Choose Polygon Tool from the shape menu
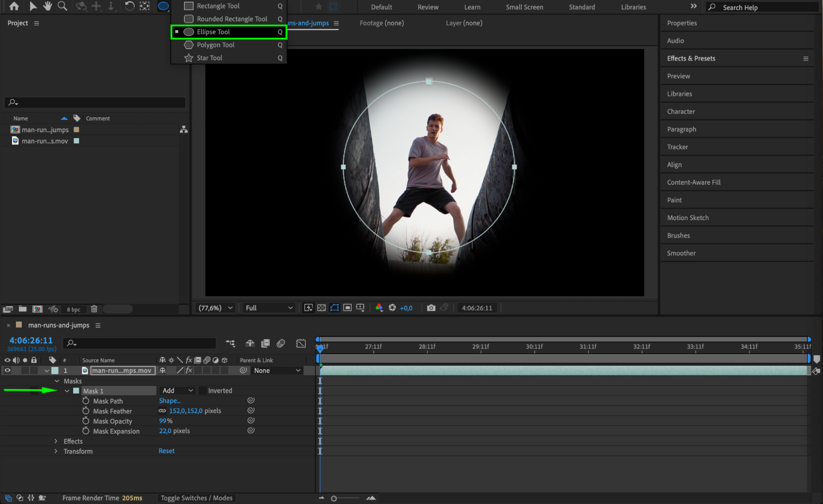 pyautogui.click(x=215, y=45)
